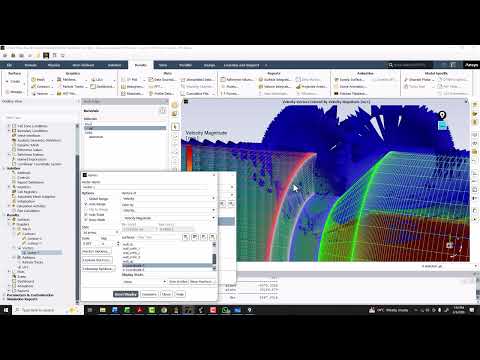This screenshot has height=360, width=480.
Task: Open Projected Areas report tool
Action: [x=312, y=87]
